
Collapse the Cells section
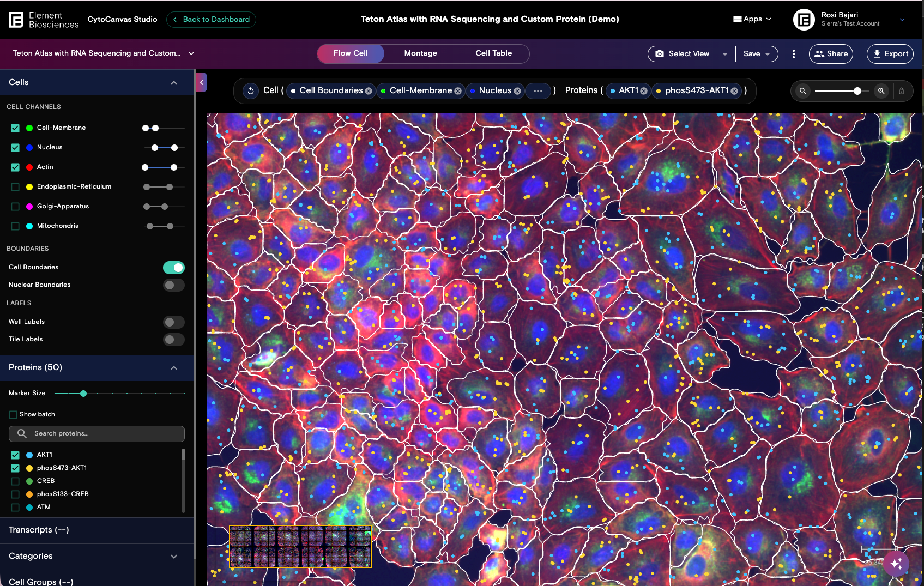[174, 83]
